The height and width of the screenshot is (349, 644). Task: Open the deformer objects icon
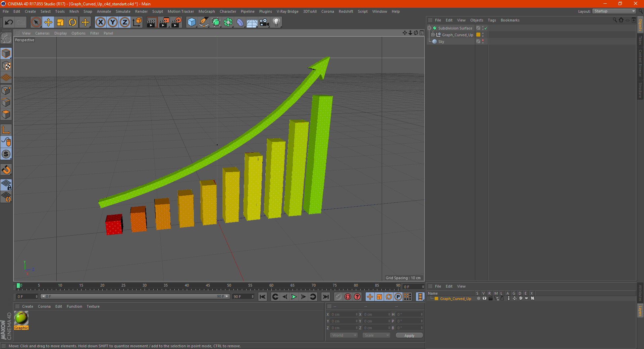[x=240, y=22]
